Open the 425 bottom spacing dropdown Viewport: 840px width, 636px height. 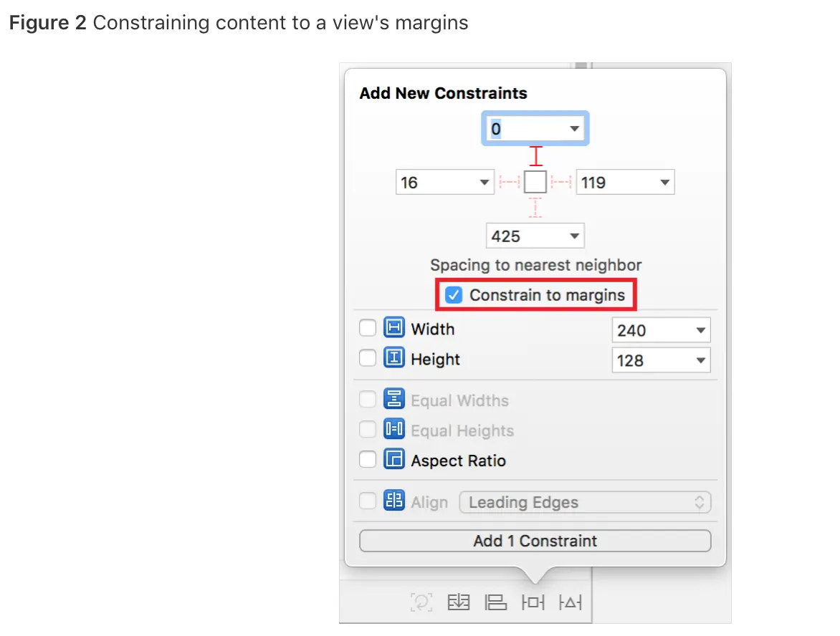[573, 235]
